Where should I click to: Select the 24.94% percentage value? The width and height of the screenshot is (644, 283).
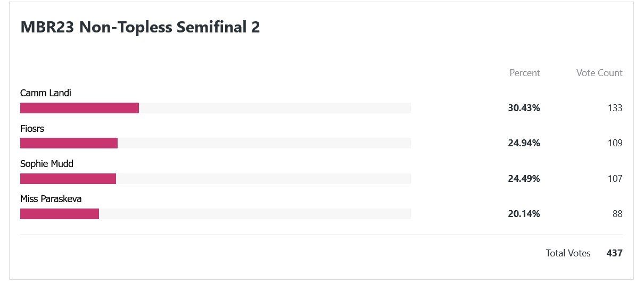(524, 143)
